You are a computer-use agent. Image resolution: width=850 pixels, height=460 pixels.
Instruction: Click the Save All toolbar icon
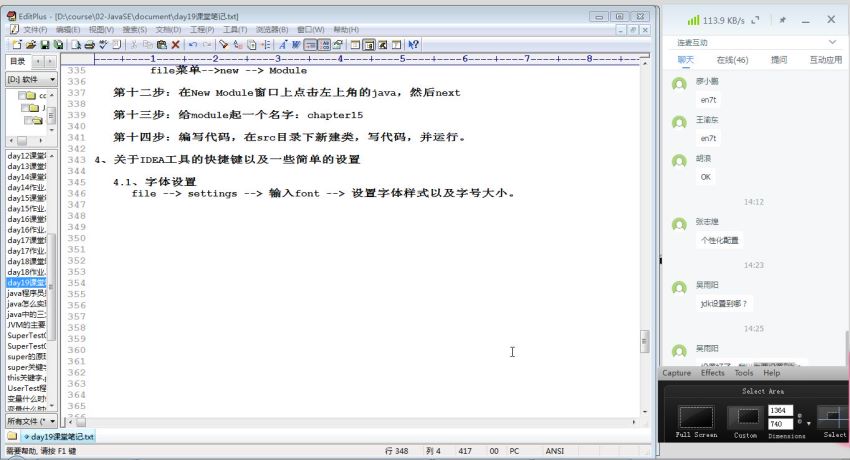58,45
